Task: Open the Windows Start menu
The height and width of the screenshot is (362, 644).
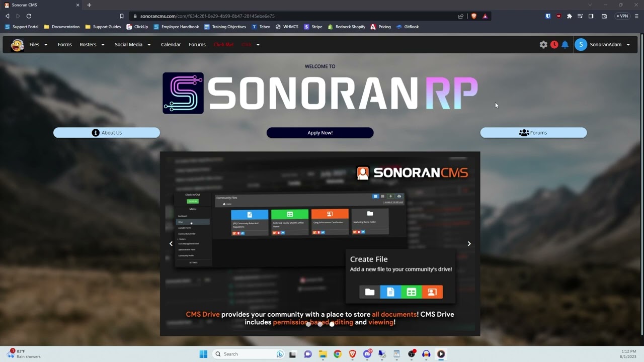Action: click(x=203, y=354)
